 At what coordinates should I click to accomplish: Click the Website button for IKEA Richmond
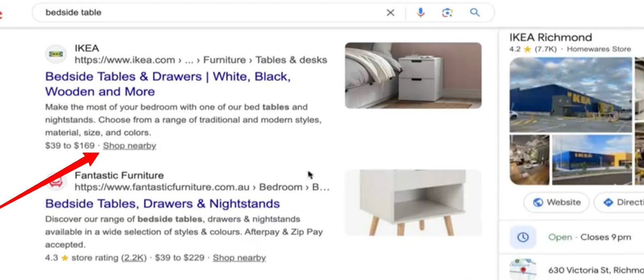click(557, 202)
